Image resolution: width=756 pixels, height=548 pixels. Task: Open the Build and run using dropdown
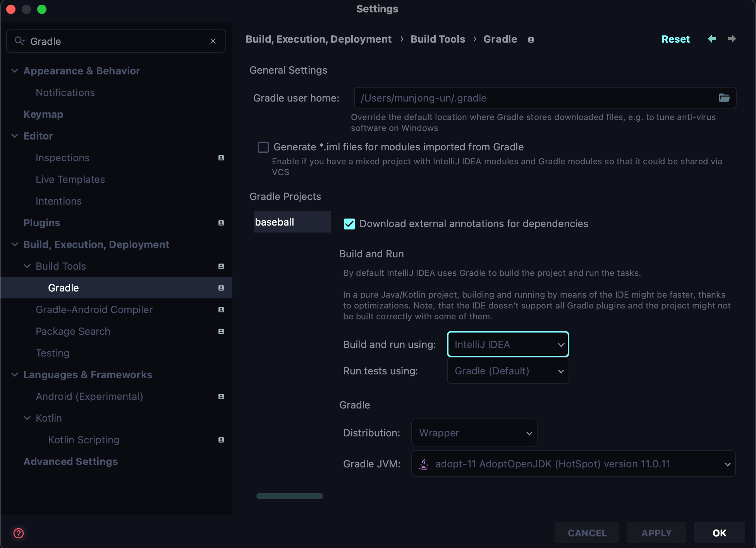[x=508, y=344]
